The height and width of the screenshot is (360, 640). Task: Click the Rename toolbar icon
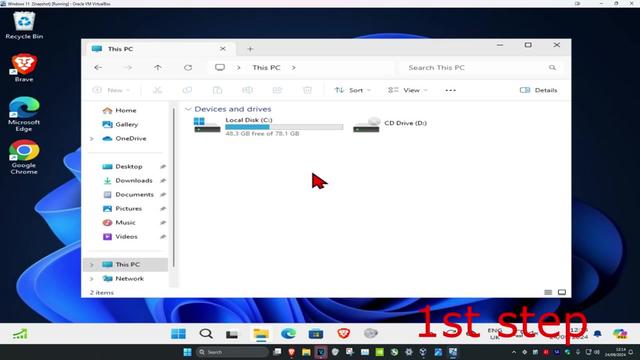click(247, 90)
